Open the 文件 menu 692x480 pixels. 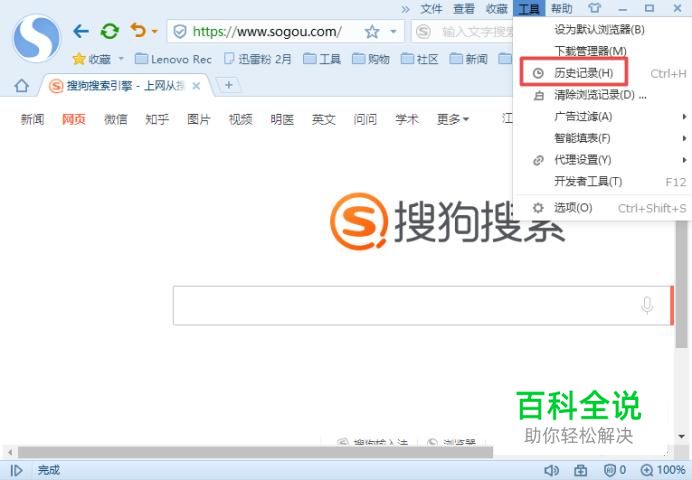[x=431, y=8]
